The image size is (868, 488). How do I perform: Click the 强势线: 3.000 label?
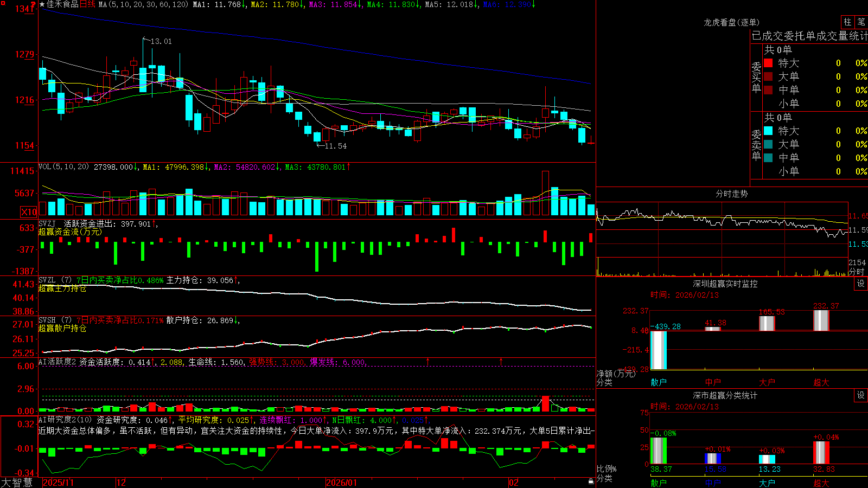(277, 362)
